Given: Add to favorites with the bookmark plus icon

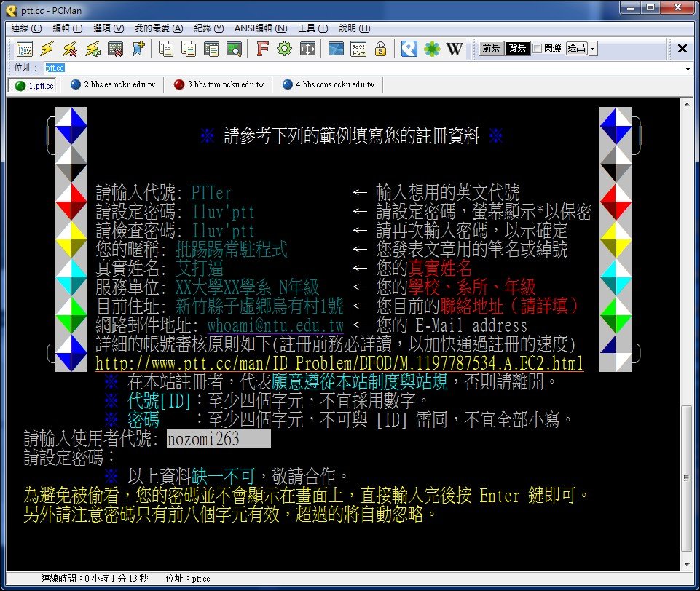Looking at the screenshot, I should point(138,49).
